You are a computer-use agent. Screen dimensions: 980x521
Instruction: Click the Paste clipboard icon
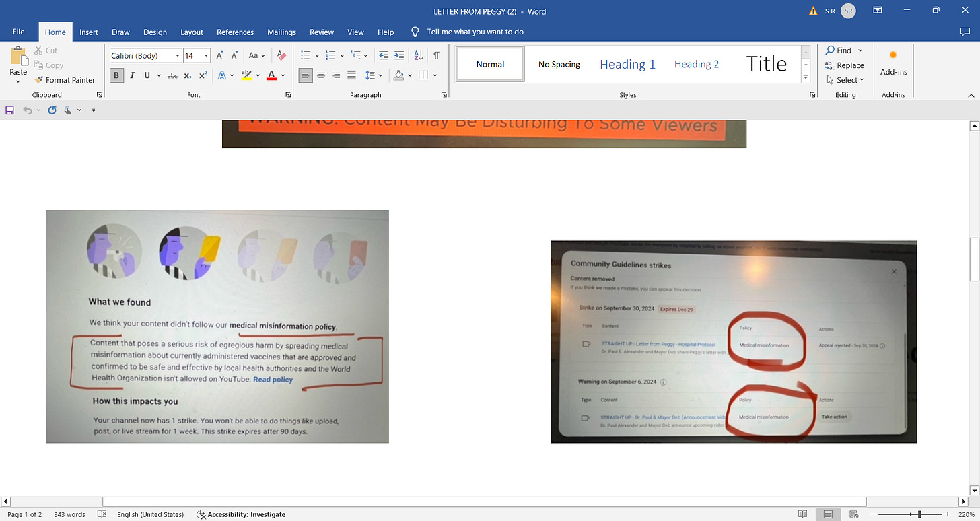click(x=18, y=57)
